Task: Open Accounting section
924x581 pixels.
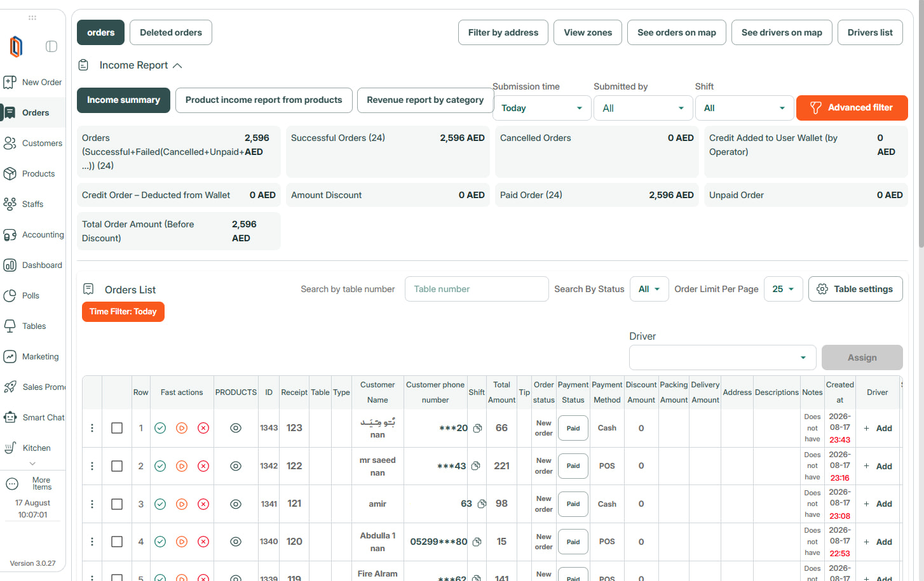Action: (33, 234)
